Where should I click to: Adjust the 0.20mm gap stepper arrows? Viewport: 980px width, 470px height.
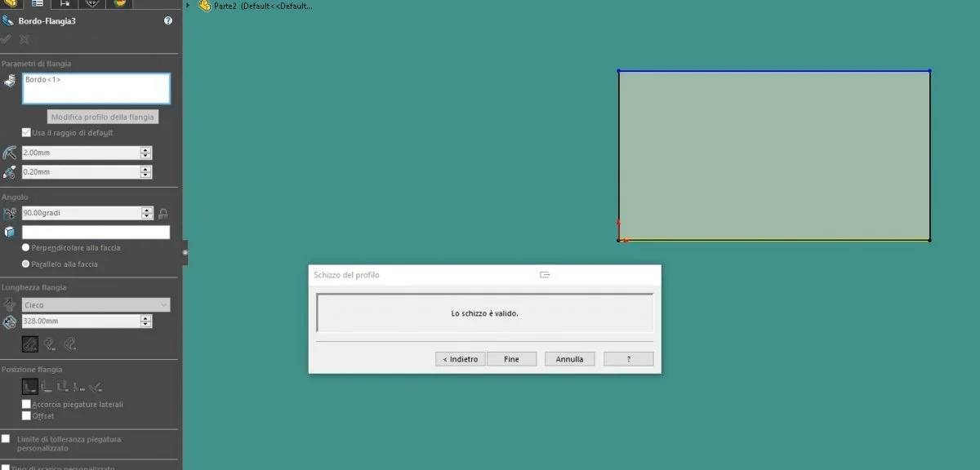[x=146, y=172]
